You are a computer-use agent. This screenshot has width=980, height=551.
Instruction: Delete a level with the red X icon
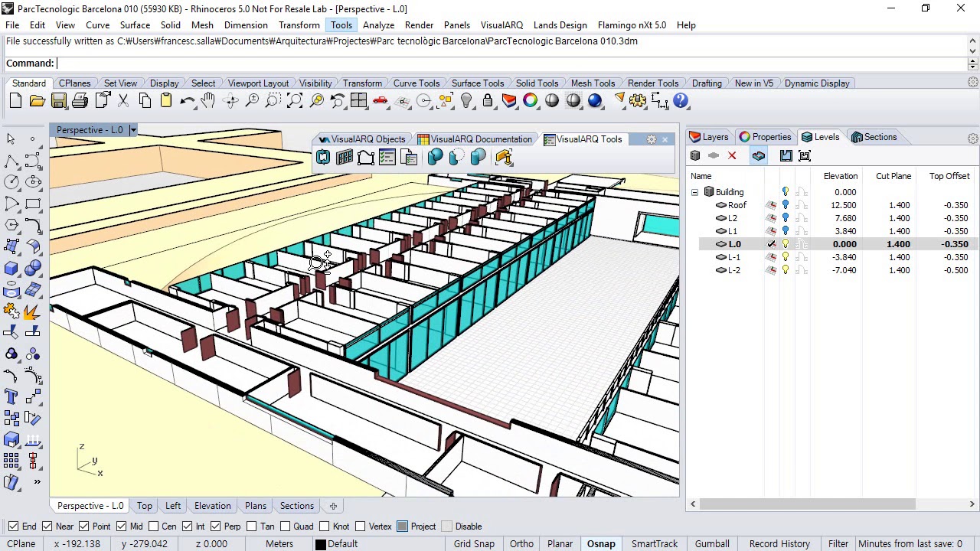tap(731, 155)
